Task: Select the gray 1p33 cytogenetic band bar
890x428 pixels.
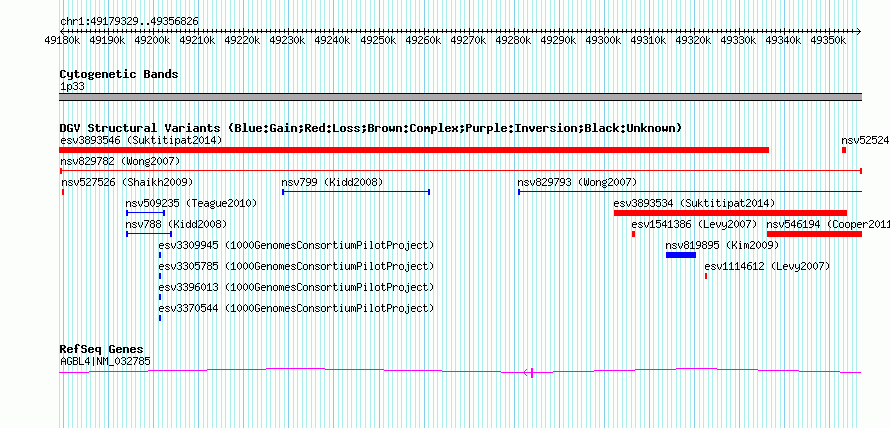Action: 460,96
